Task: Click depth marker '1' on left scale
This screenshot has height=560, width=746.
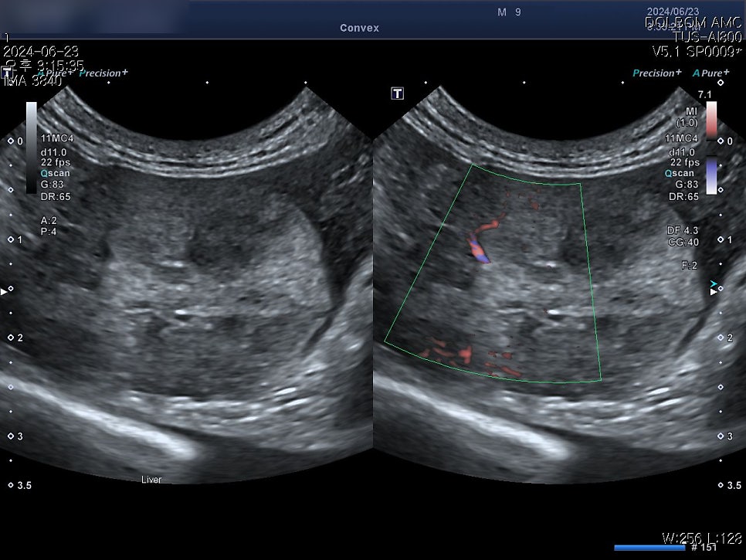Action: point(20,239)
